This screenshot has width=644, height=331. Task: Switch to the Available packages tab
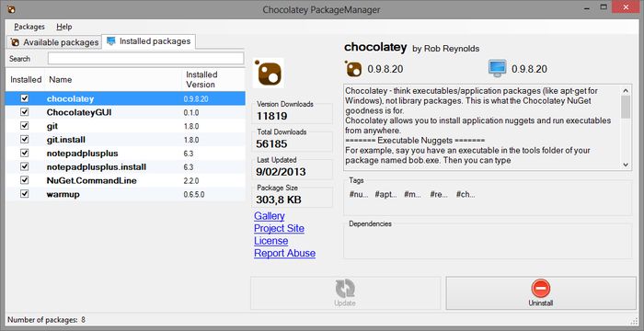54,42
